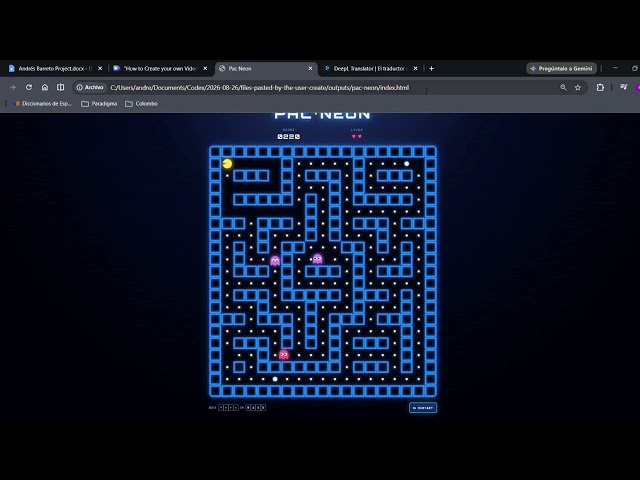The width and height of the screenshot is (640, 480).
Task: Open the Colombo bookmarks folder
Action: (141, 104)
